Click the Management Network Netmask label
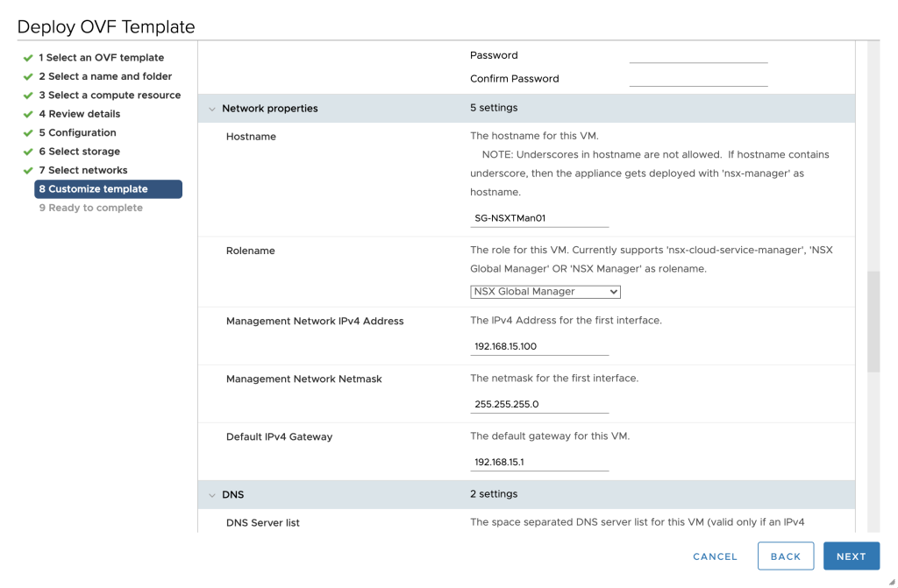The height and width of the screenshot is (588, 898). point(304,379)
